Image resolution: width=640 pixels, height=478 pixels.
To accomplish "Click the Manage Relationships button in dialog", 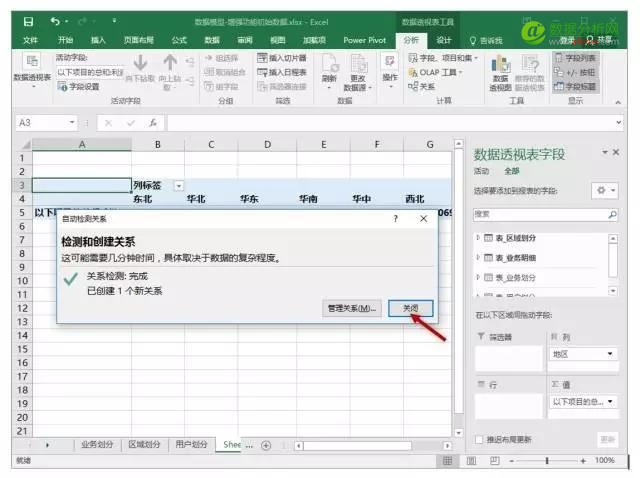I will pyautogui.click(x=350, y=308).
